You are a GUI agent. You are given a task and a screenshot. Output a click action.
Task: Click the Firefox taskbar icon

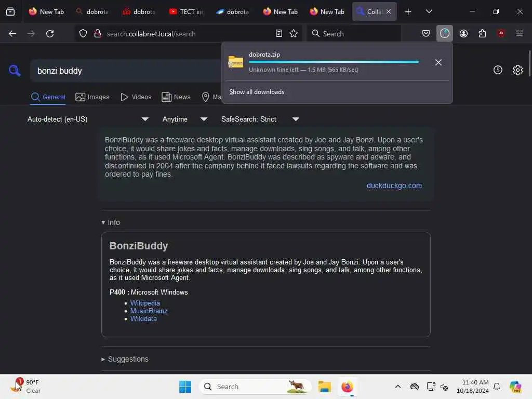[347, 387]
